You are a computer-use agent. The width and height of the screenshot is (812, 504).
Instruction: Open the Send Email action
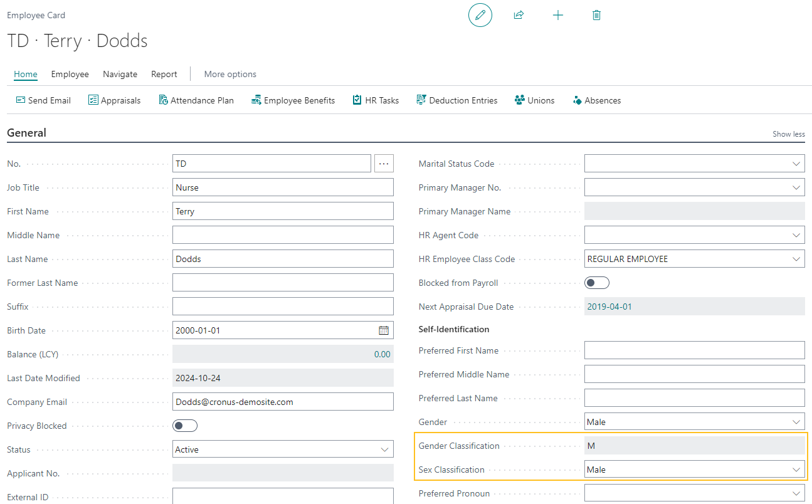pos(43,100)
